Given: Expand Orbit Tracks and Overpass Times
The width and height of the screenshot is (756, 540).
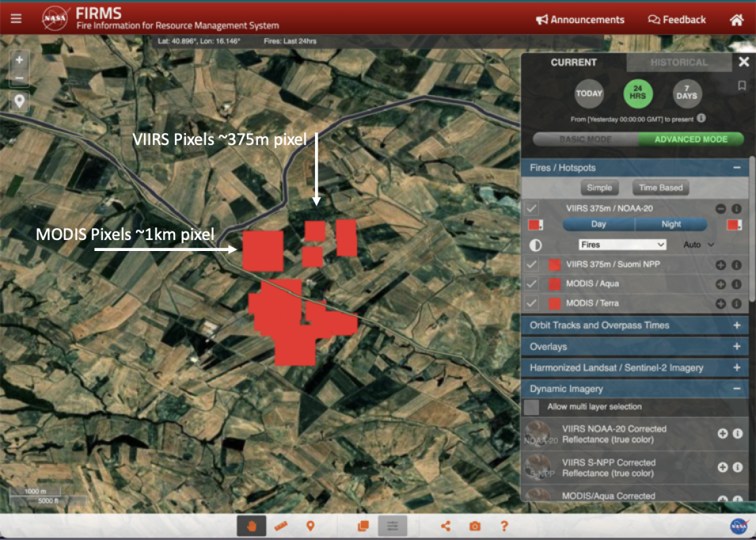Looking at the screenshot, I should click(x=736, y=325).
